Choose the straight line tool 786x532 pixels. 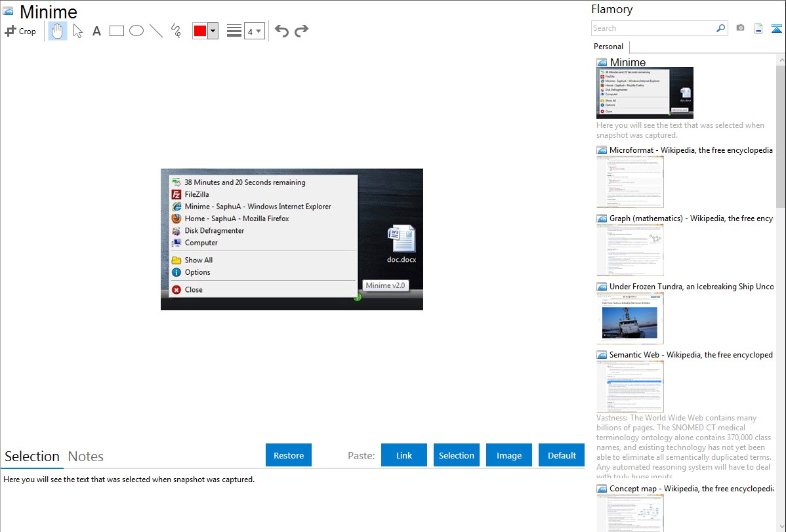tap(156, 31)
